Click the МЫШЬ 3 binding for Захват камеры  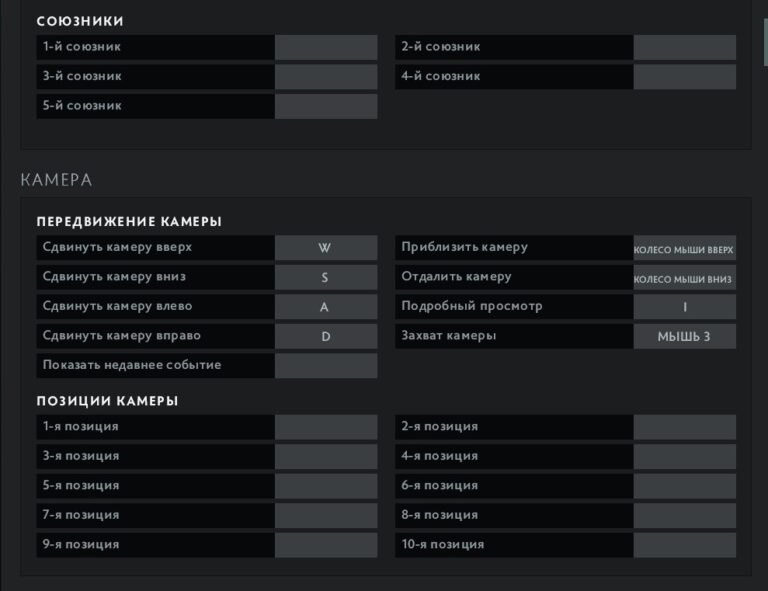(x=685, y=336)
